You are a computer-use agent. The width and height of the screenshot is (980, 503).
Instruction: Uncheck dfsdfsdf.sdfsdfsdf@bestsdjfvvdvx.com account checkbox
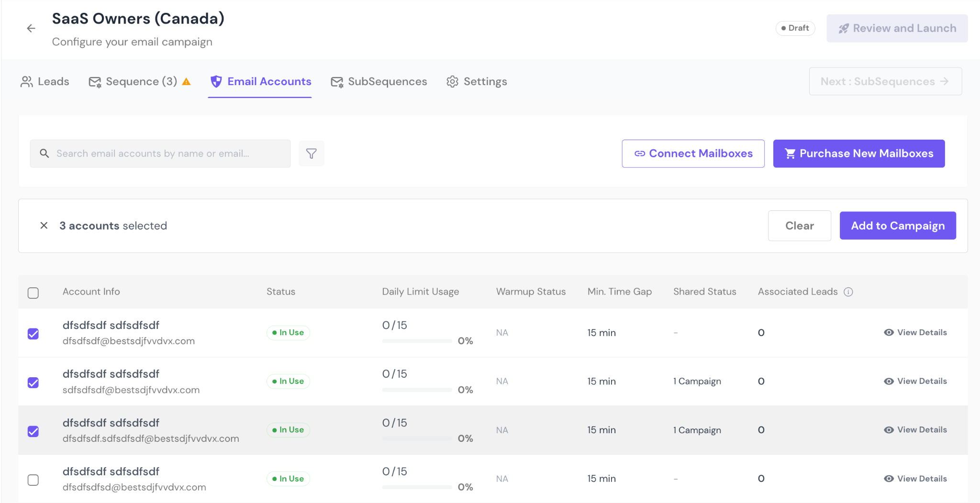click(33, 431)
